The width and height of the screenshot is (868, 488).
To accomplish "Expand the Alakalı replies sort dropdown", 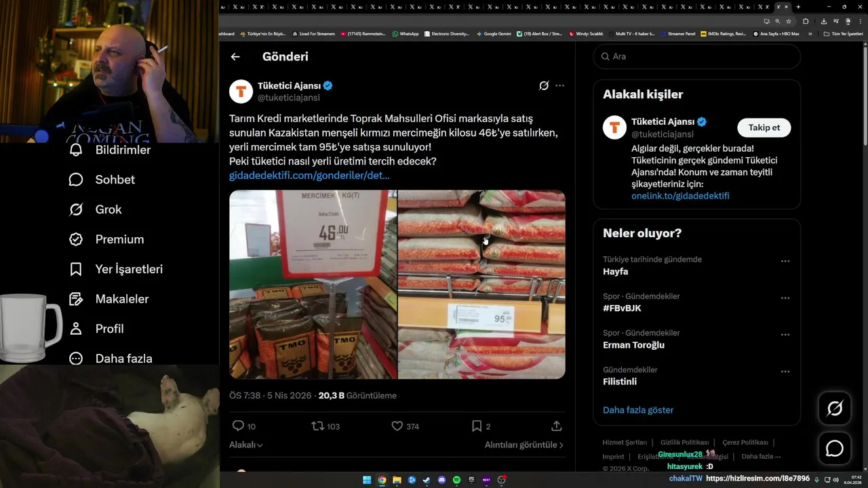I will click(x=246, y=445).
